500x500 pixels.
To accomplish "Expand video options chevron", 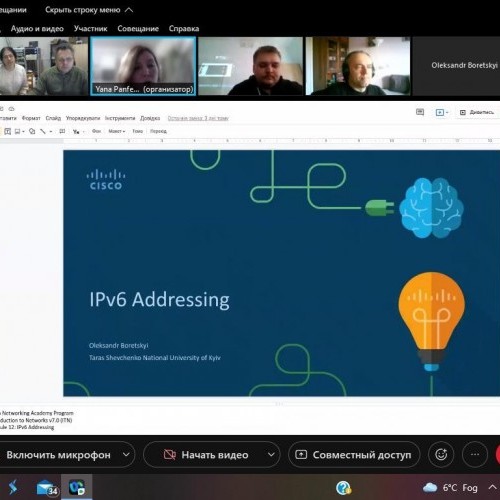I will pos(271,454).
